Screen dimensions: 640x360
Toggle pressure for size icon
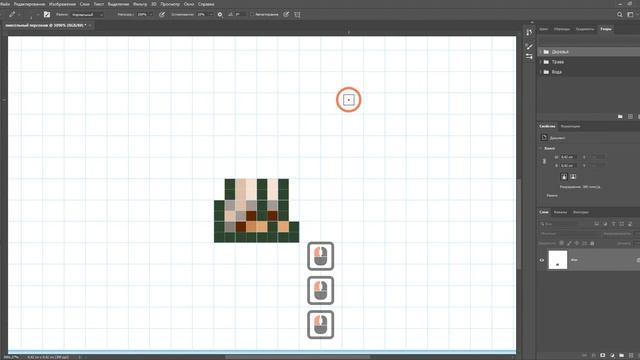pyautogui.click(x=286, y=14)
